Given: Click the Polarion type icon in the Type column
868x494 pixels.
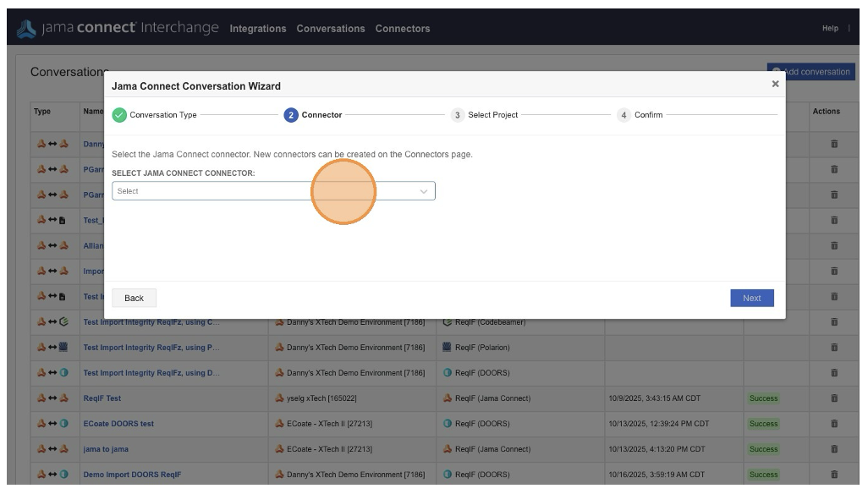Looking at the screenshot, I should pos(63,348).
